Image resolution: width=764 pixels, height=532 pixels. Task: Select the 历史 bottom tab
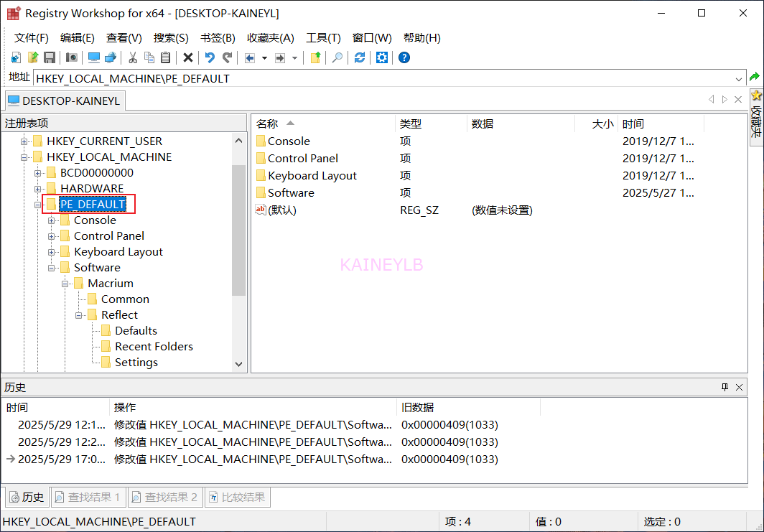point(27,497)
